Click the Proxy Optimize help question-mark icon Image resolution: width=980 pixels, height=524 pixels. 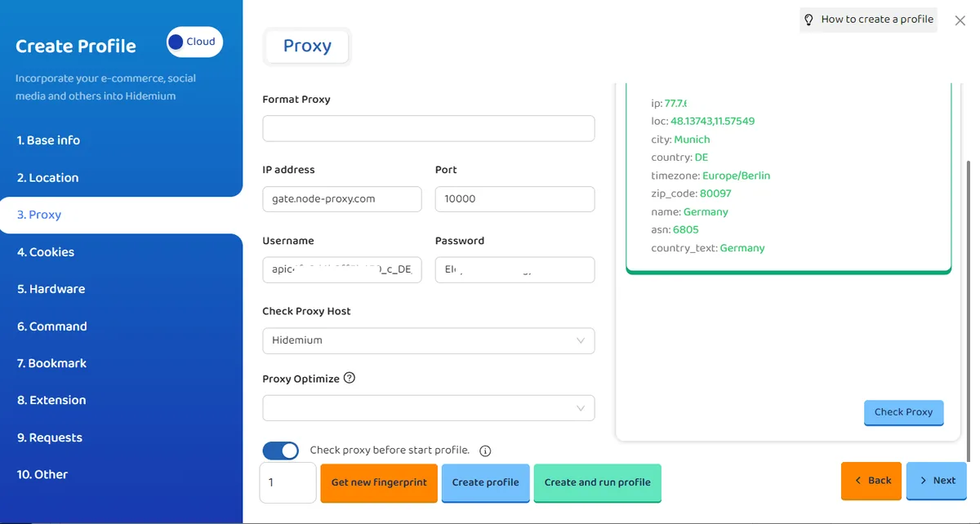tap(350, 378)
